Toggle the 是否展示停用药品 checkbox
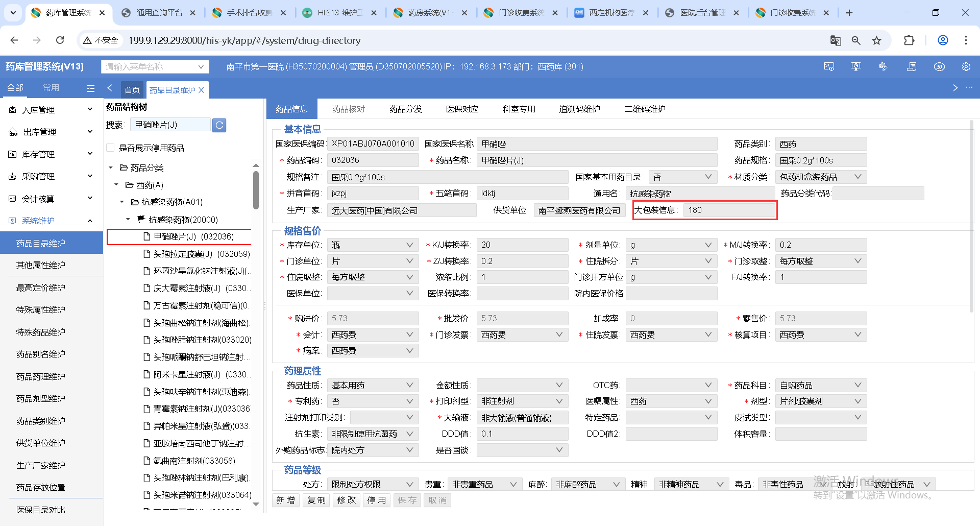The width and height of the screenshot is (980, 526). tap(110, 148)
